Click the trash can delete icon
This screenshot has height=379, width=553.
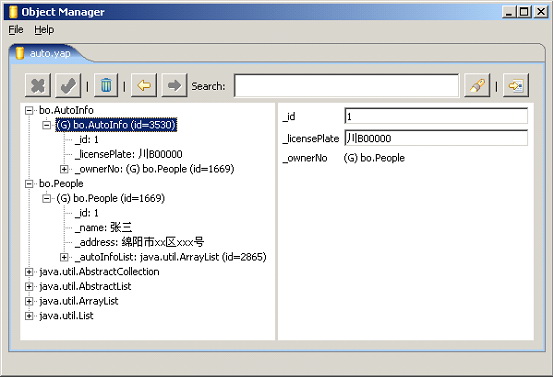(x=106, y=85)
